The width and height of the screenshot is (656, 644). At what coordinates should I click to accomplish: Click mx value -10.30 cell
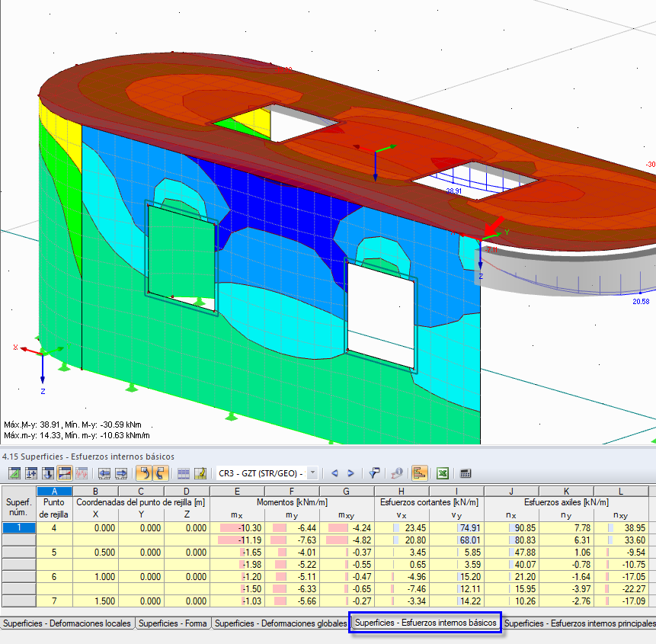click(x=237, y=527)
